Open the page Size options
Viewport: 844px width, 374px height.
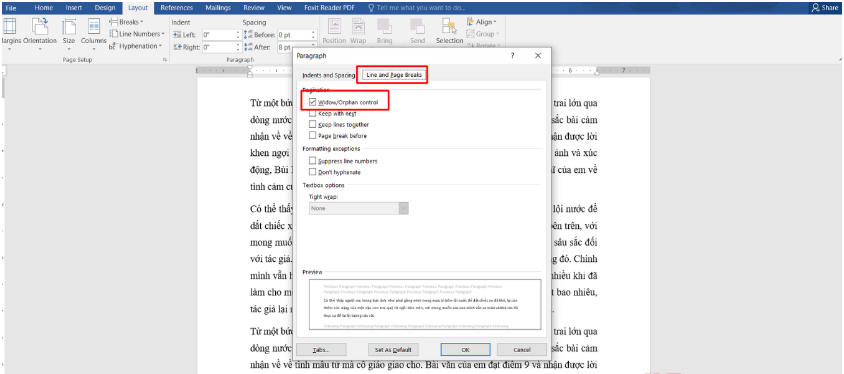coord(69,33)
